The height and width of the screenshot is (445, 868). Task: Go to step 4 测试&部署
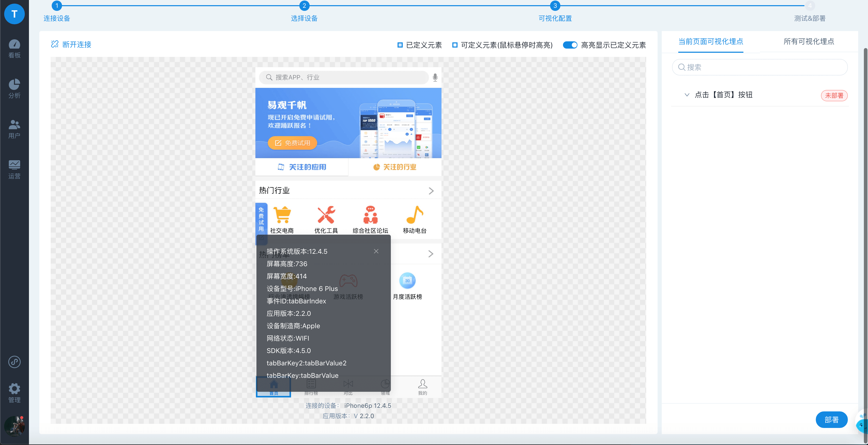[810, 6]
